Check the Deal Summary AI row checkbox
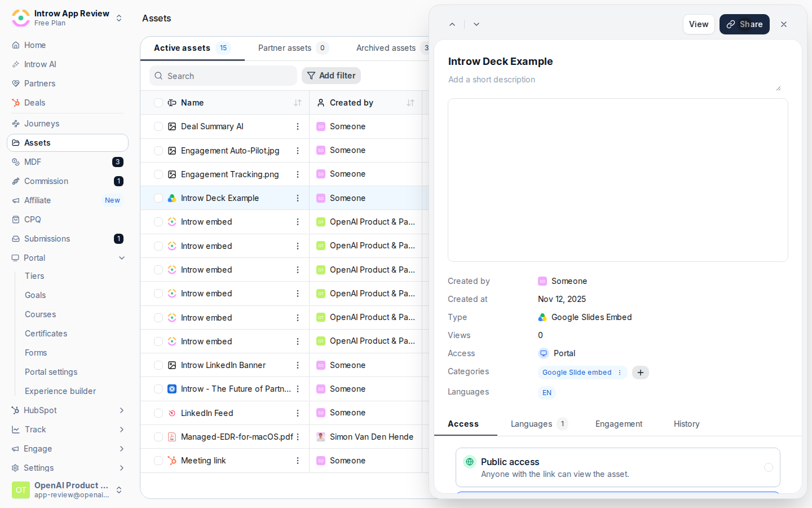This screenshot has width=812, height=508. pyautogui.click(x=158, y=126)
